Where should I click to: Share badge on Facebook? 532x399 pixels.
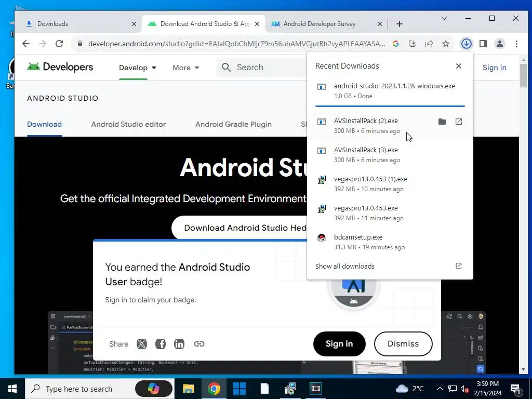tap(160, 344)
